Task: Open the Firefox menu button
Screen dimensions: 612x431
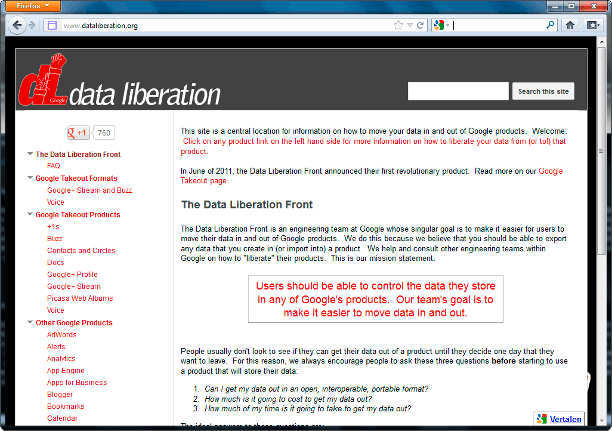Action: point(33,5)
